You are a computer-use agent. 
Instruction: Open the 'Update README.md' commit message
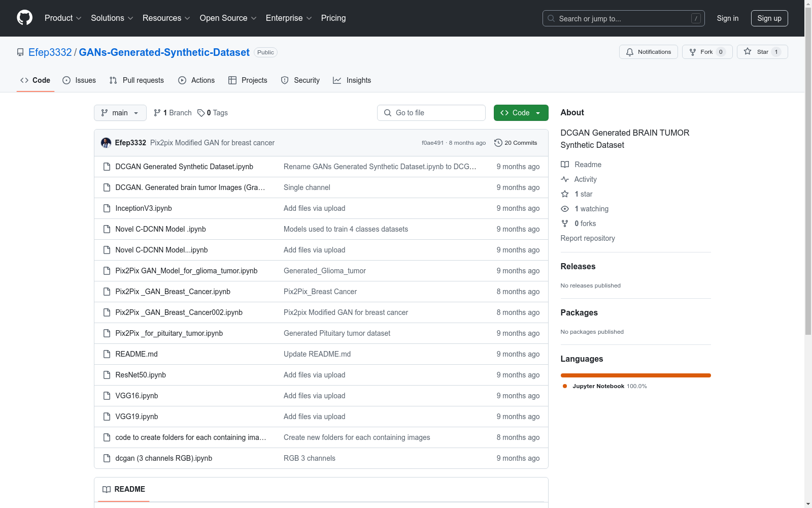(x=317, y=354)
